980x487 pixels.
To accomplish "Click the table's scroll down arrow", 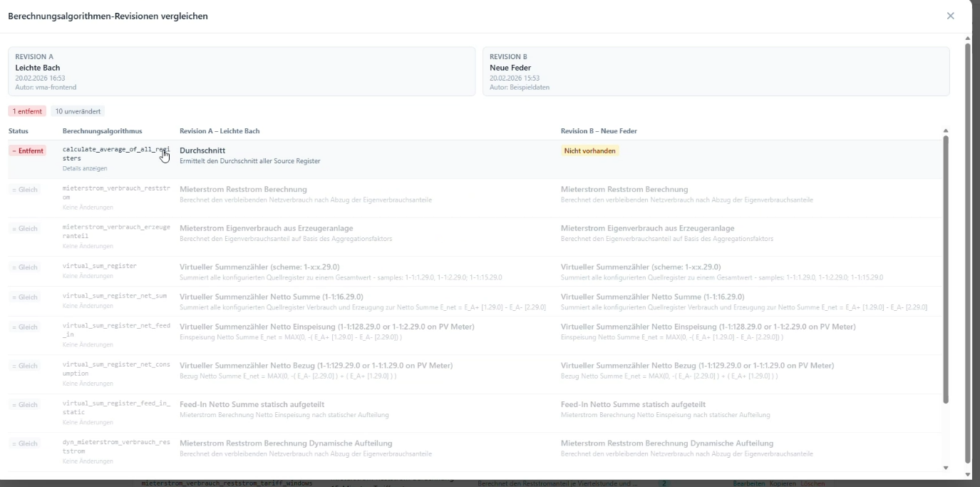I will tap(946, 468).
